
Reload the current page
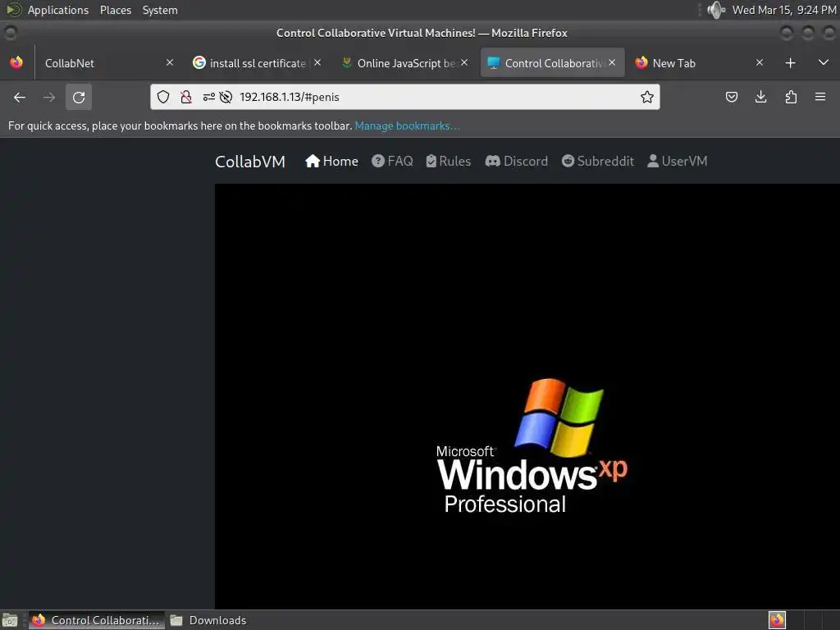point(79,97)
